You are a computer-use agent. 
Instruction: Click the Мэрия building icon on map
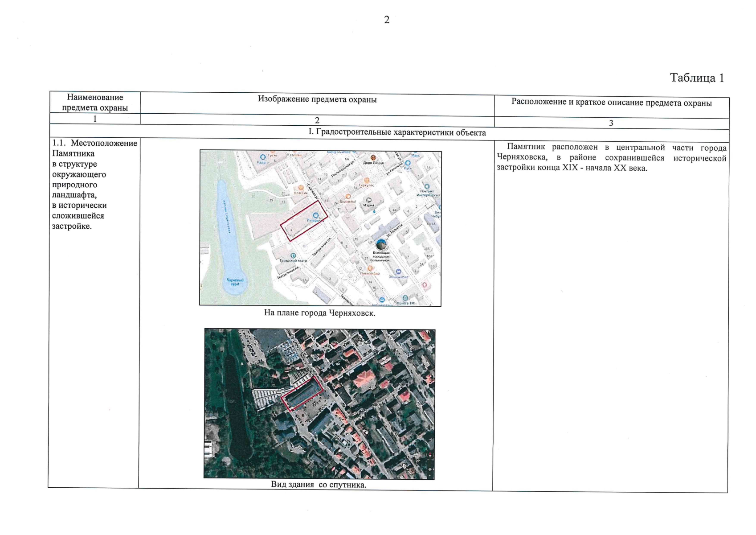[368, 200]
